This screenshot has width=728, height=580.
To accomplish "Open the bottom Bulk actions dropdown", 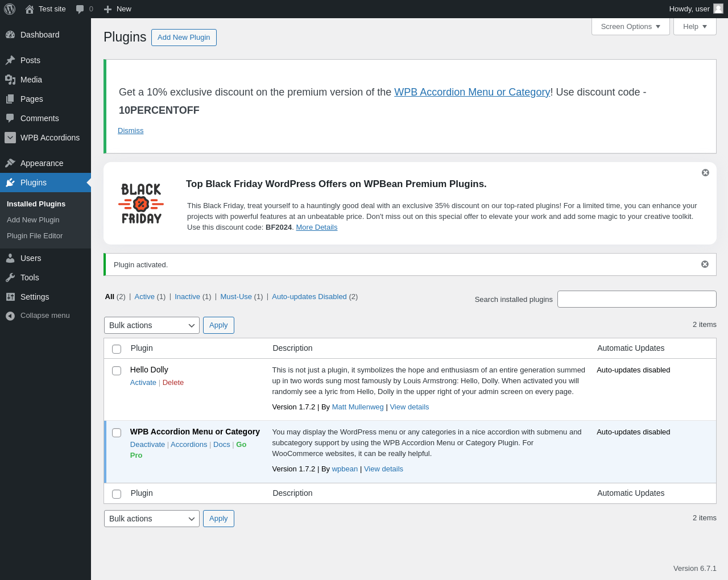I will click(152, 519).
